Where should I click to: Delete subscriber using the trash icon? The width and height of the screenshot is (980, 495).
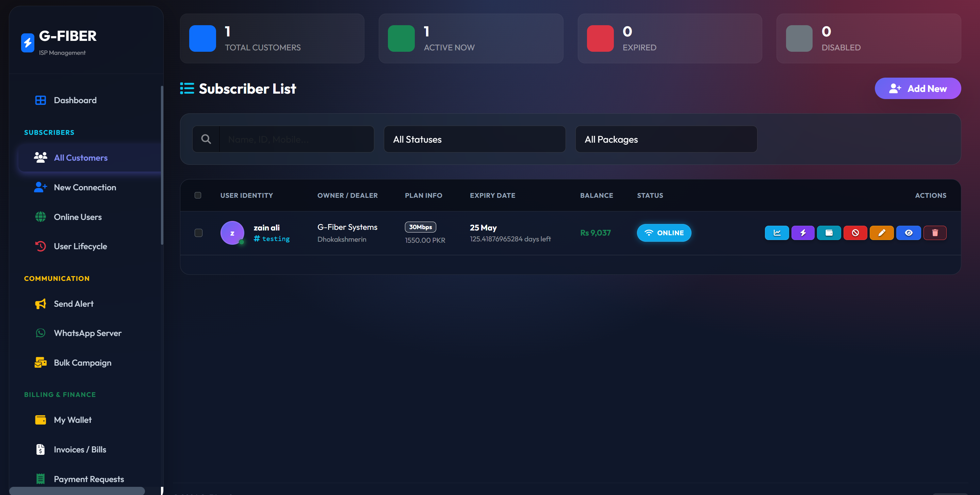pos(935,233)
